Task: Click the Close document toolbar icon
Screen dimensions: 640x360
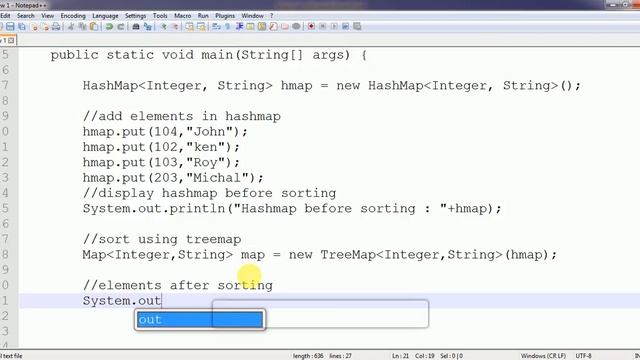Action: [35, 27]
